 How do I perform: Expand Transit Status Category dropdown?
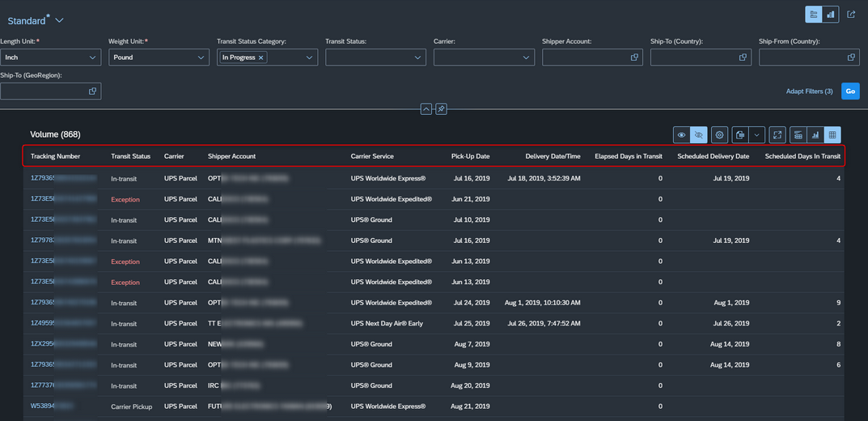pos(309,57)
